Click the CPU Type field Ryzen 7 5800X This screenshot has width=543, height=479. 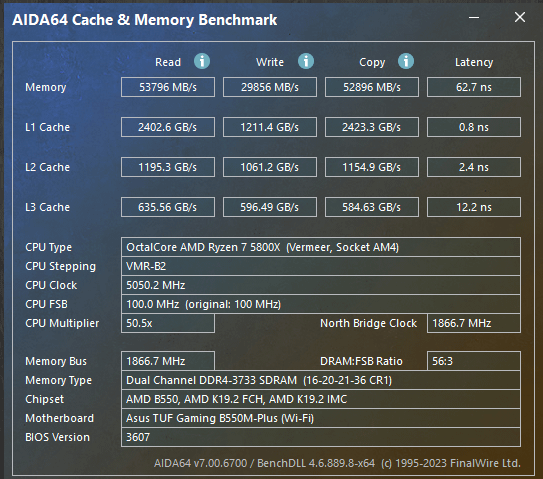pos(321,247)
